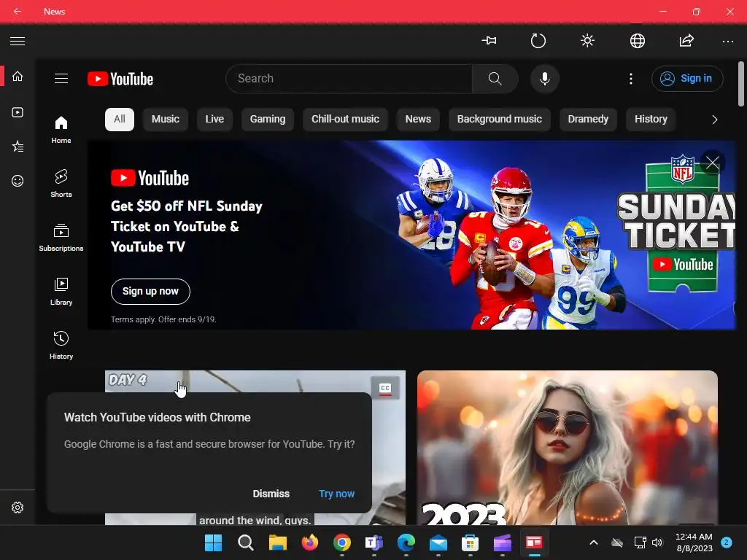Open Windows Search in the taskbar

[245, 542]
